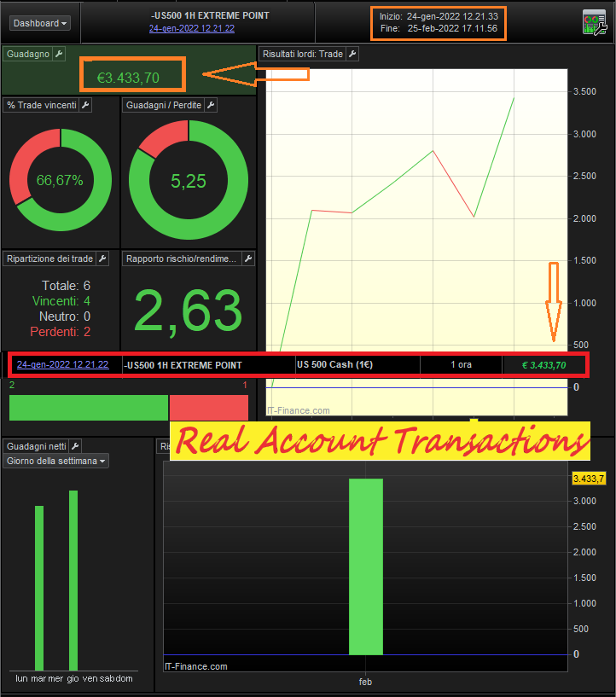Click the red losing streak bar
The image size is (616, 697).
(x=209, y=408)
